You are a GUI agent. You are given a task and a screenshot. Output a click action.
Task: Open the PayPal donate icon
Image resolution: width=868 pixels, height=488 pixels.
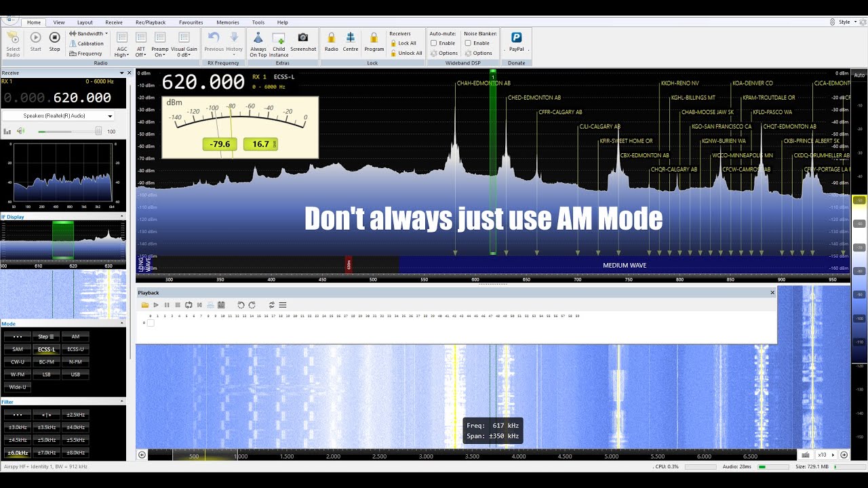coord(516,38)
